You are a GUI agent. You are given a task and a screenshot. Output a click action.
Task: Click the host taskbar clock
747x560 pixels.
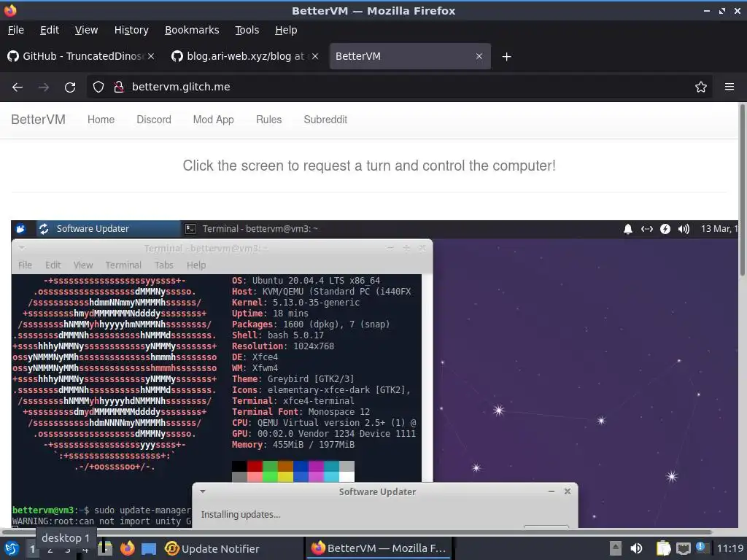click(x=730, y=548)
